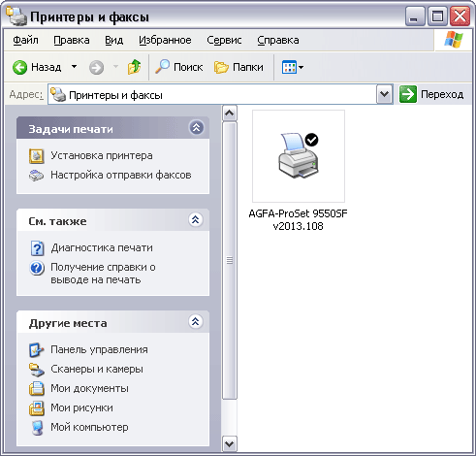Click the blue help circle icon

coord(37,268)
